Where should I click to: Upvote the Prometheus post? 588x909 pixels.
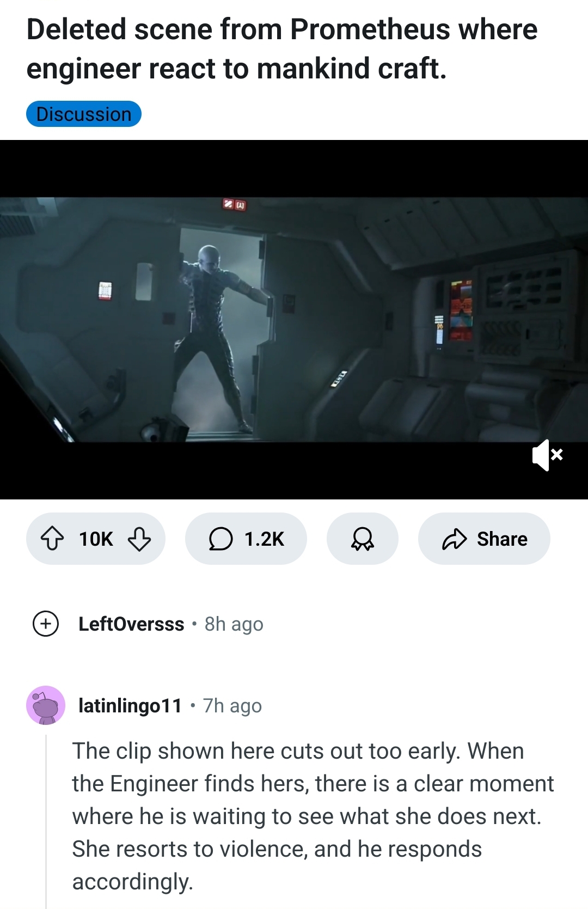click(x=52, y=539)
